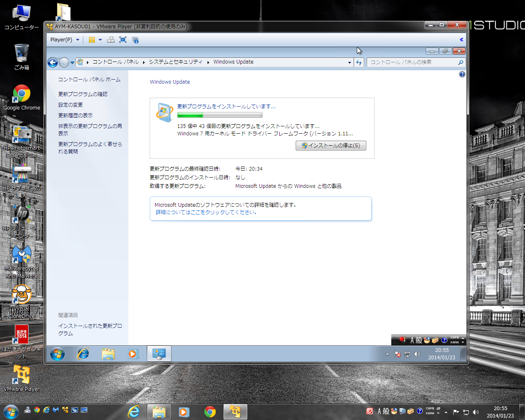Click Google Chrome in the host taskbar
Image resolution: width=525 pixels, height=420 pixels.
click(210, 411)
